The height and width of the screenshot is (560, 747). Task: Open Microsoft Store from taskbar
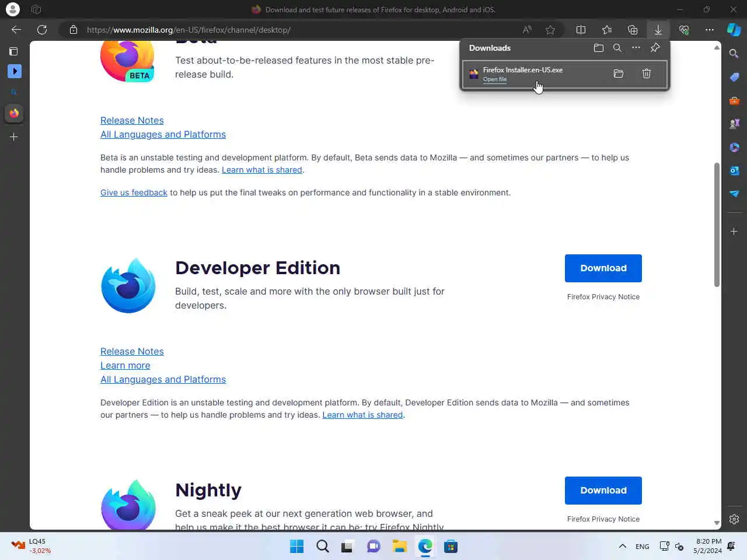(x=451, y=547)
